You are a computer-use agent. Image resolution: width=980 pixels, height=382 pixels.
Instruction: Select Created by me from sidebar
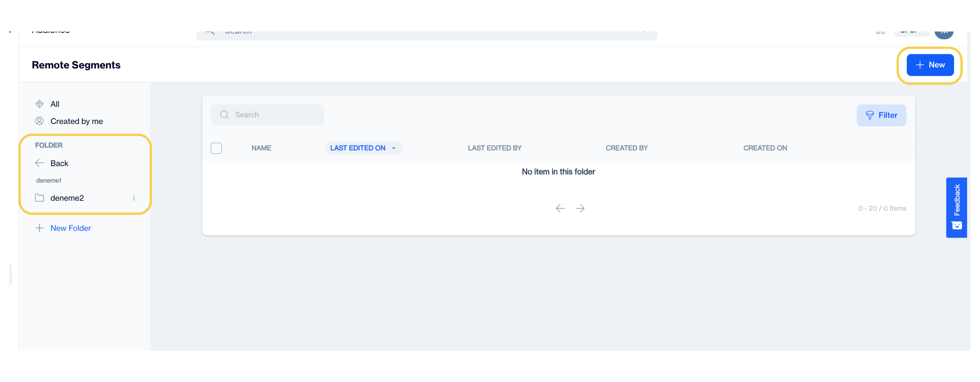(x=76, y=121)
